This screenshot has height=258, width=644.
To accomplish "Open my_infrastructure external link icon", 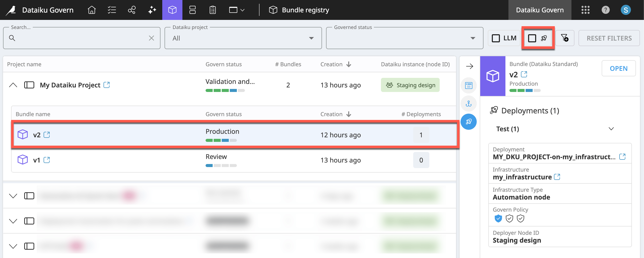I will (557, 177).
